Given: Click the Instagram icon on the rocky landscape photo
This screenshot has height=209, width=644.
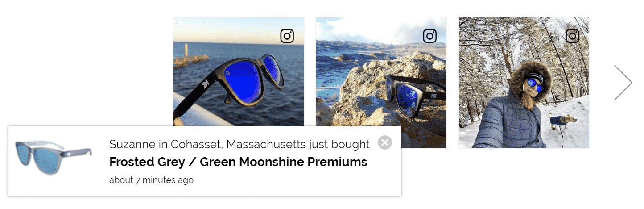Looking at the screenshot, I should 429,36.
